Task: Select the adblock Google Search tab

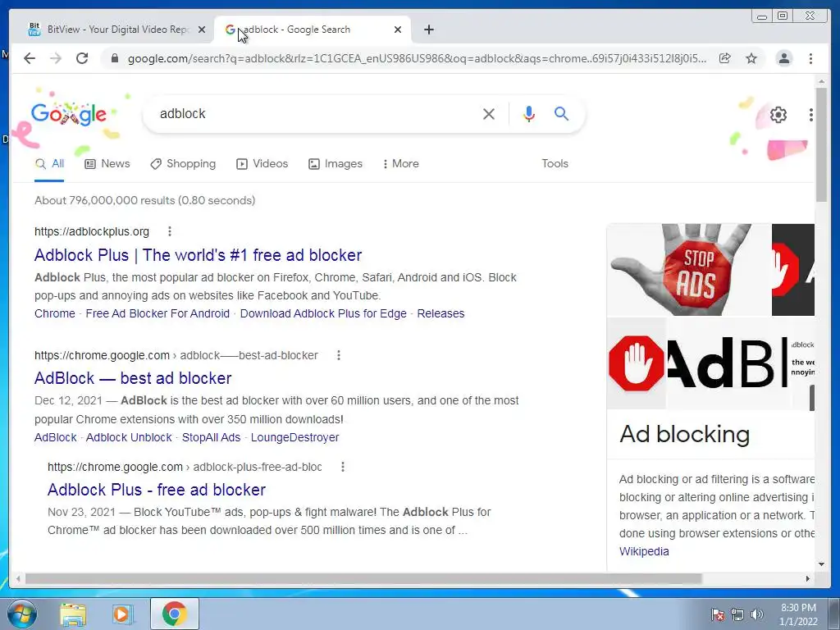Action: pos(313,30)
